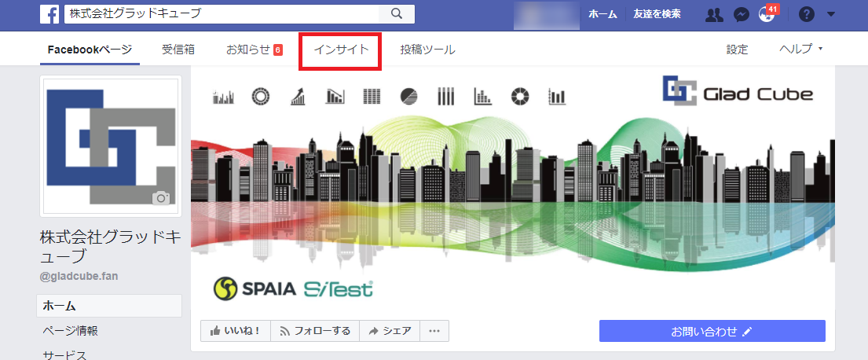Open the 受信箱 tab
868x360 pixels.
click(178, 50)
